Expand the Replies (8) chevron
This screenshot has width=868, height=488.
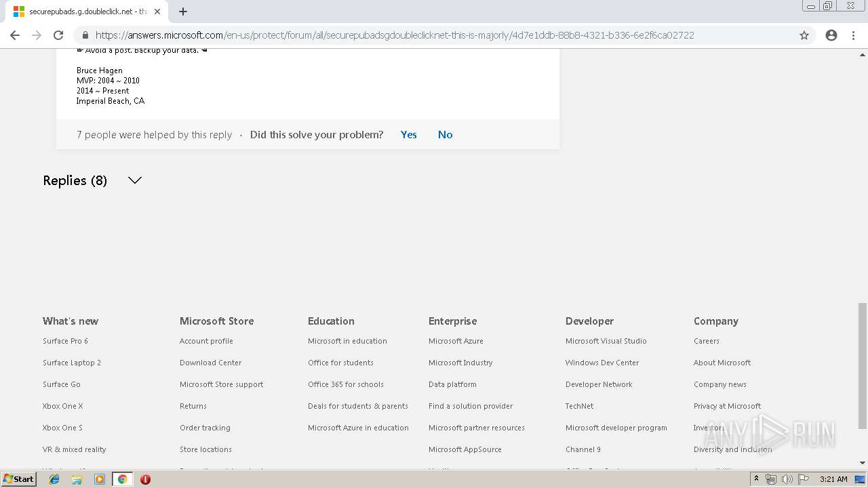(x=135, y=180)
